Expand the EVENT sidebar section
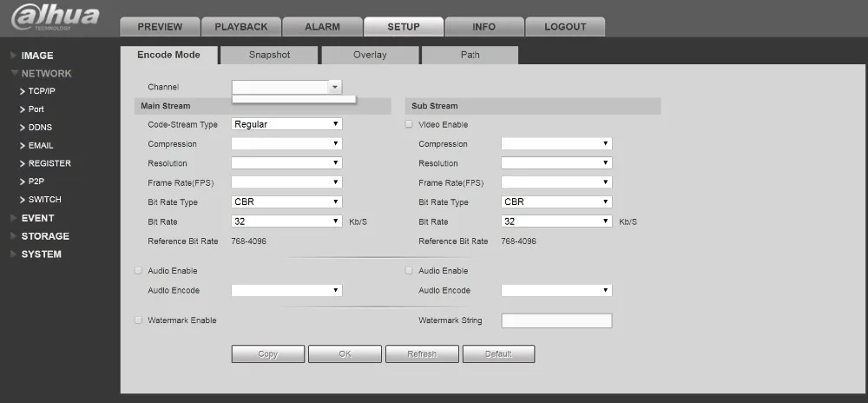 32,218
